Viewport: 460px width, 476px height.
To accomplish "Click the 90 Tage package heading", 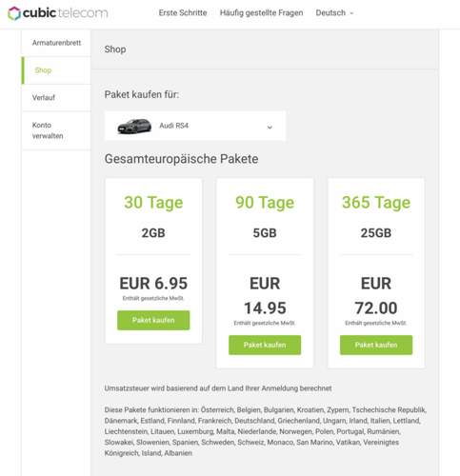I will click(x=265, y=203).
